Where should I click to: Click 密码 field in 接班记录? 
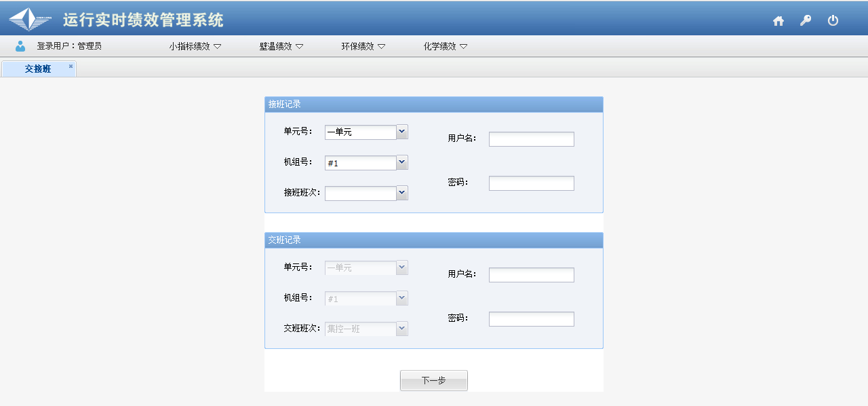[531, 183]
